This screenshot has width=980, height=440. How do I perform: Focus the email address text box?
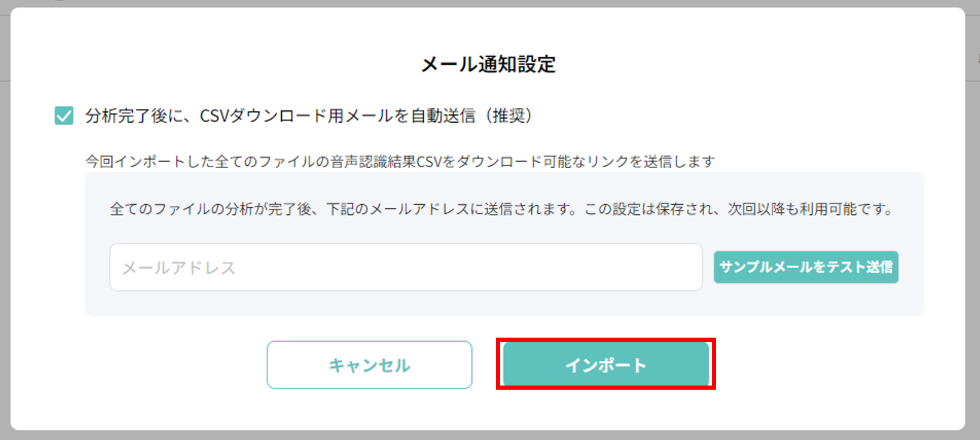tap(406, 268)
